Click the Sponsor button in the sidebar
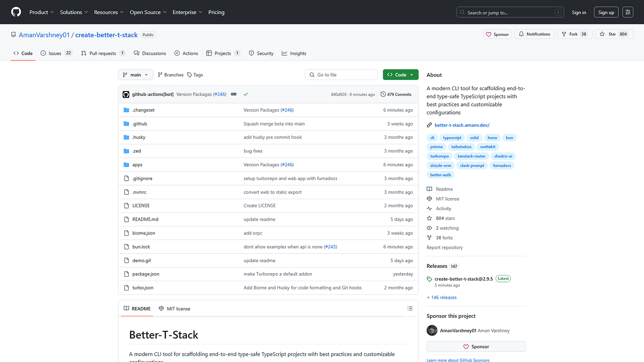 pyautogui.click(x=476, y=347)
